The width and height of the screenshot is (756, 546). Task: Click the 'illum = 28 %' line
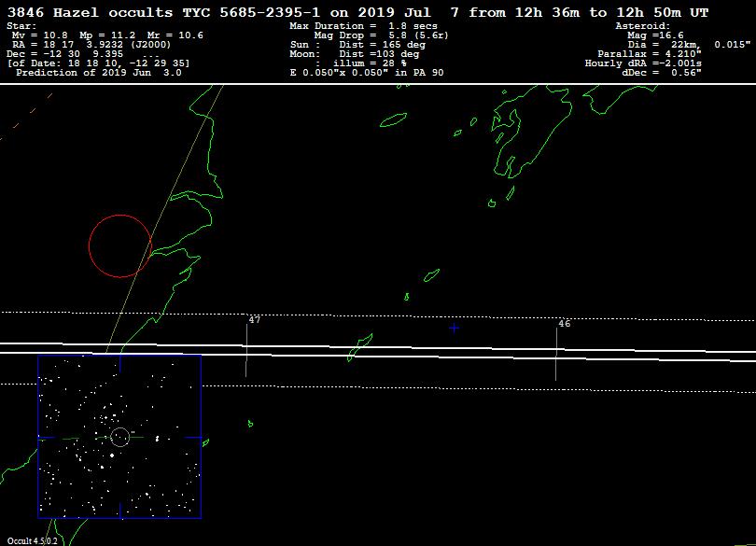(x=370, y=63)
